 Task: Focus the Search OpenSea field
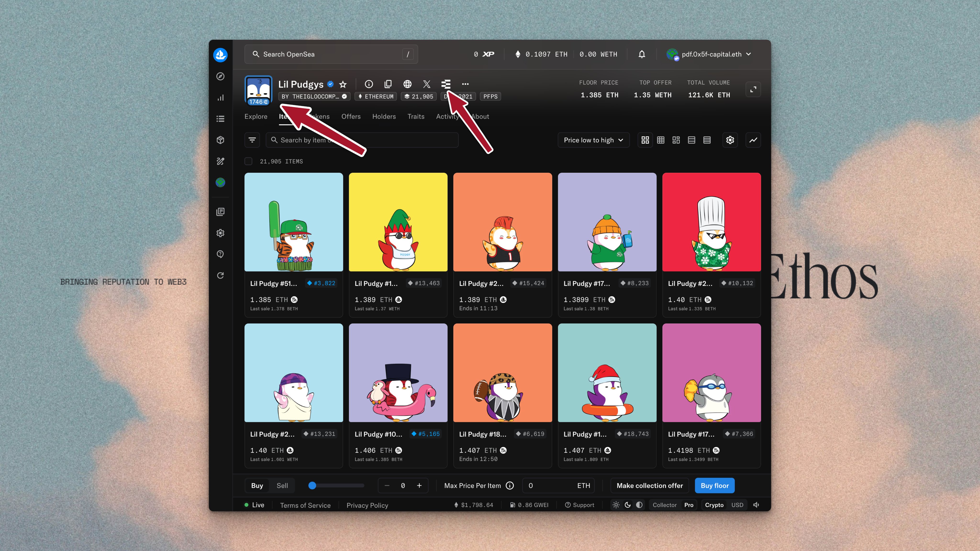[331, 54]
